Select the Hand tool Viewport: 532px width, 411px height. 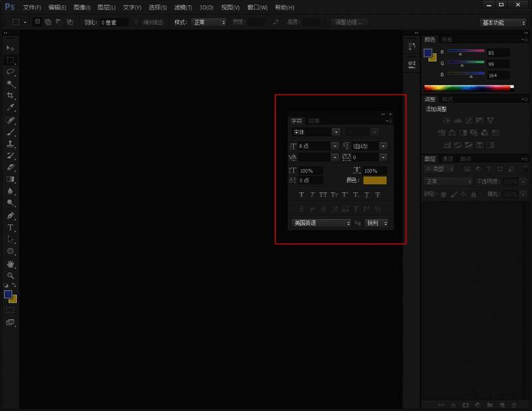(11, 263)
